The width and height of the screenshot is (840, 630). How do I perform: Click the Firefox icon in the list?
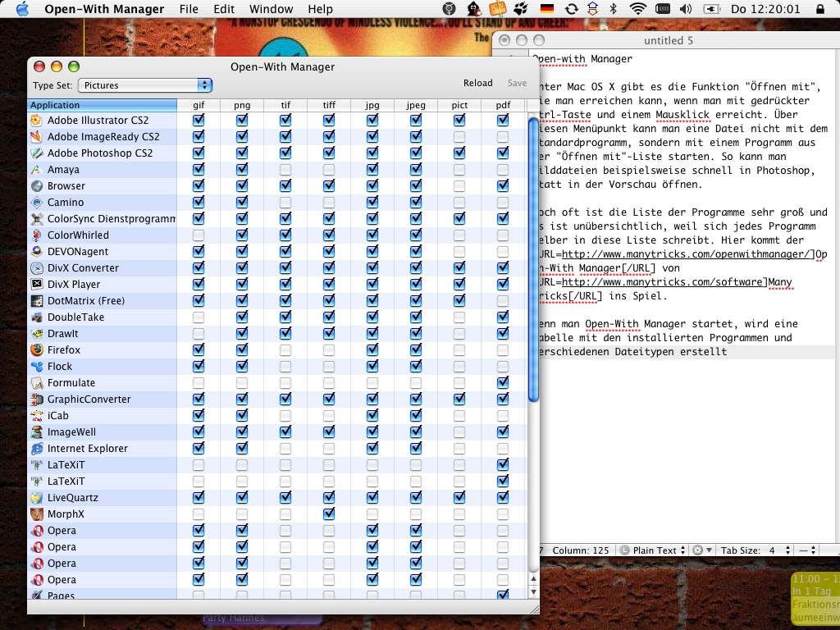(x=36, y=349)
